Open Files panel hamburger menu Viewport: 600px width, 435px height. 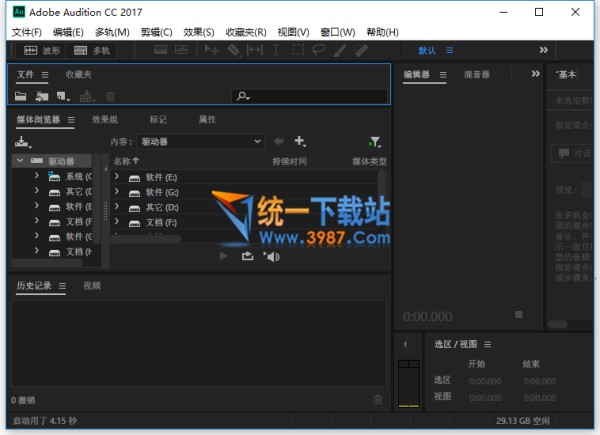45,75
